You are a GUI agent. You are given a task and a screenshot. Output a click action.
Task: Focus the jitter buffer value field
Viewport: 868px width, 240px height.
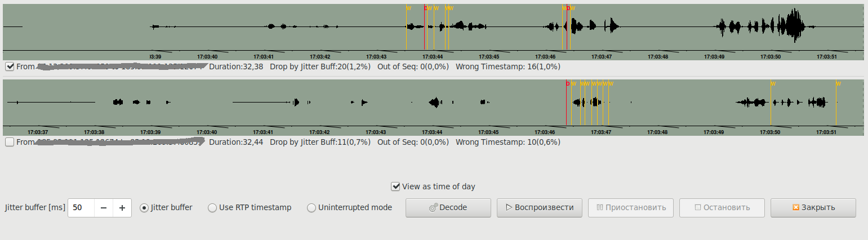(81, 207)
